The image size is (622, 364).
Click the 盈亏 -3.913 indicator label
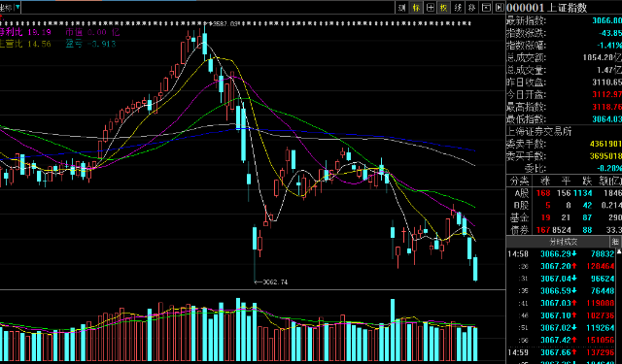90,44
